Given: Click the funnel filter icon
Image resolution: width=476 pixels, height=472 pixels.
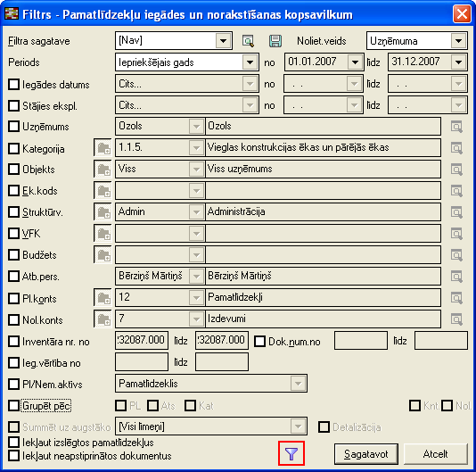Looking at the screenshot, I should (x=291, y=453).
